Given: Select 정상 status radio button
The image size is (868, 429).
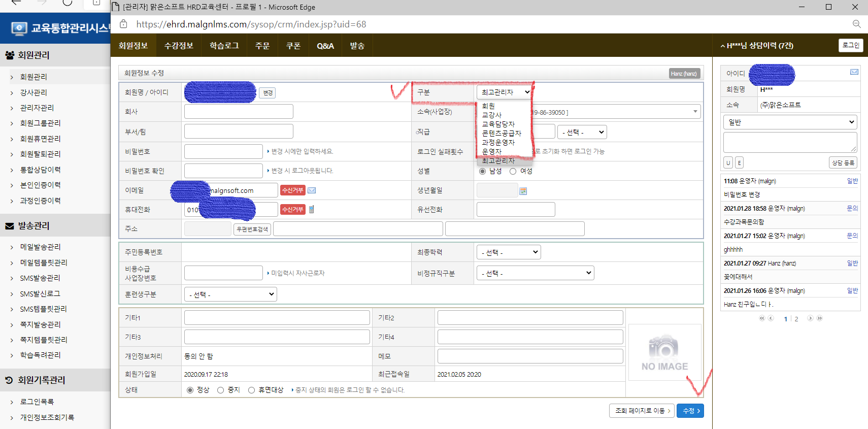Looking at the screenshot, I should coord(190,390).
